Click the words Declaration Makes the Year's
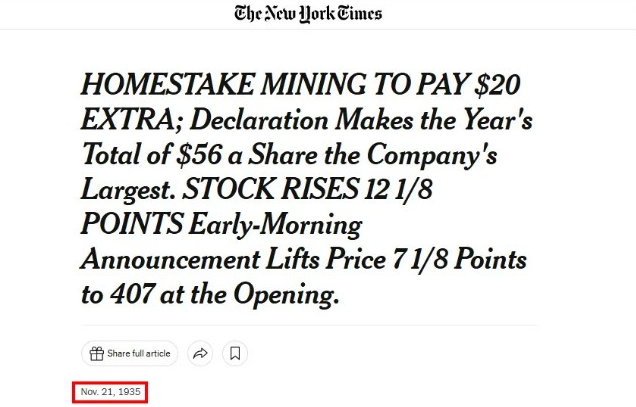This screenshot has height=407, width=636. [361, 120]
